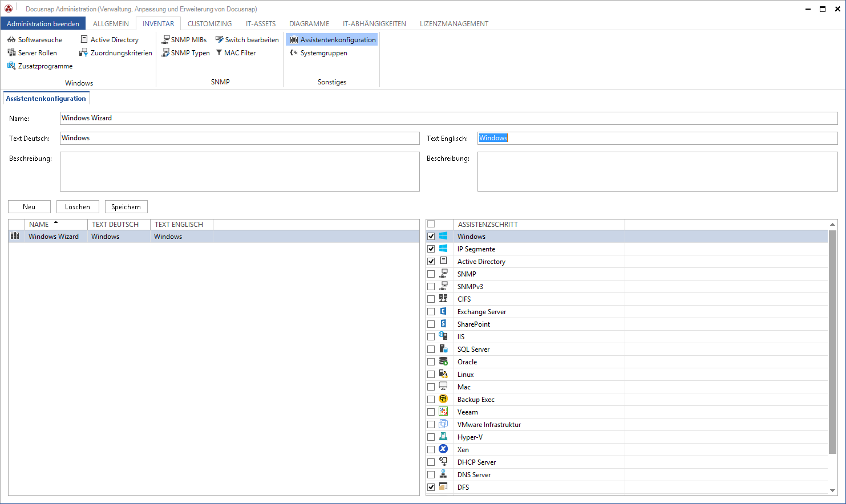Image resolution: width=846 pixels, height=504 pixels.
Task: Uncheck the DFS checkbox
Action: 431,487
